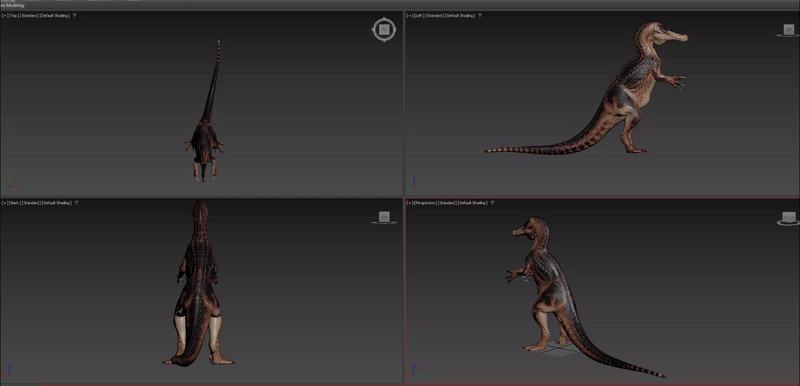The width and height of the screenshot is (800, 386).
Task: Open [Standard] menu in the Top viewport
Action: pyautogui.click(x=29, y=16)
